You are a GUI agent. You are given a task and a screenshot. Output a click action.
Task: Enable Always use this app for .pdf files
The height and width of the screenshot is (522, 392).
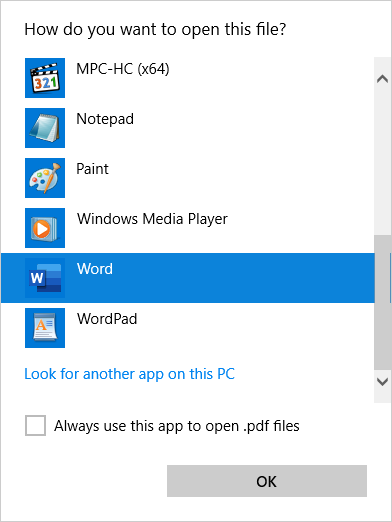click(35, 425)
